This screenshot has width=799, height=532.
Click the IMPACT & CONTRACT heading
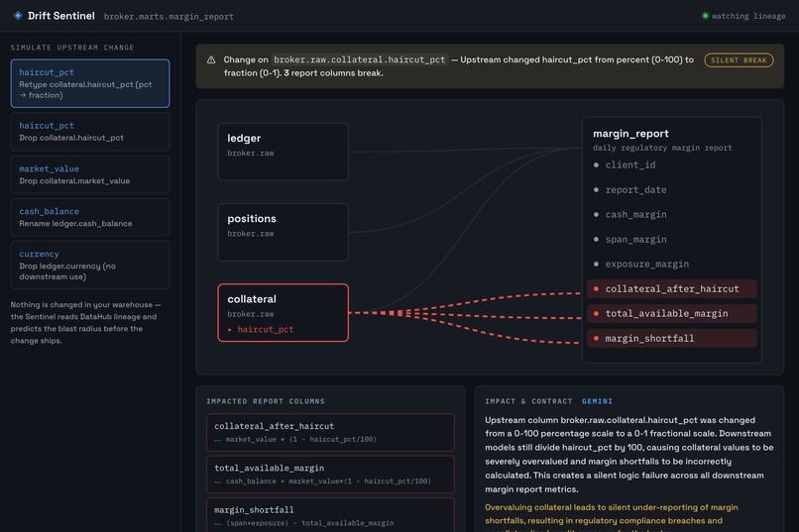528,401
